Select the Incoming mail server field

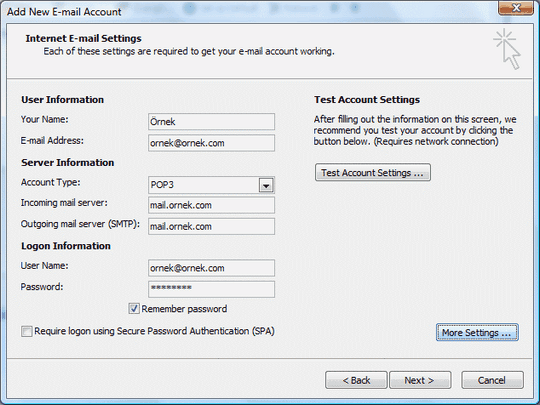tap(211, 205)
